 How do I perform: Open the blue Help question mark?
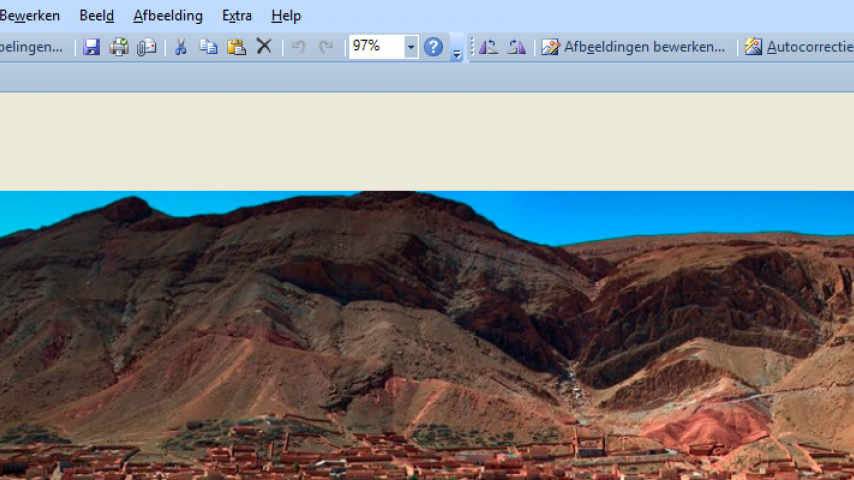point(433,47)
